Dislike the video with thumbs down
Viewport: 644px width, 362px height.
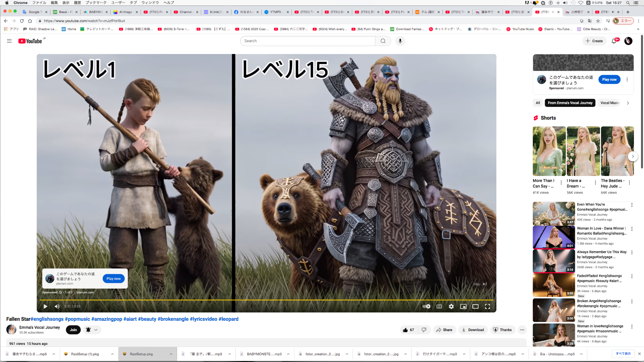pyautogui.click(x=424, y=330)
